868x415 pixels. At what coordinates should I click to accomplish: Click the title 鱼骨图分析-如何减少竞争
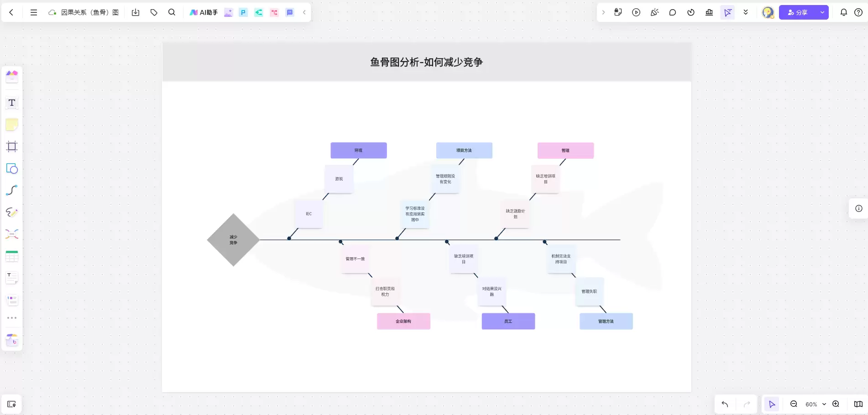[x=426, y=62]
